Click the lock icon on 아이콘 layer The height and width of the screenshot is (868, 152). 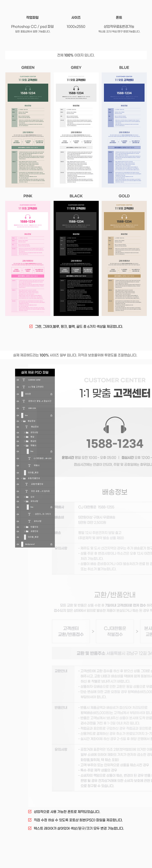point(51,394)
